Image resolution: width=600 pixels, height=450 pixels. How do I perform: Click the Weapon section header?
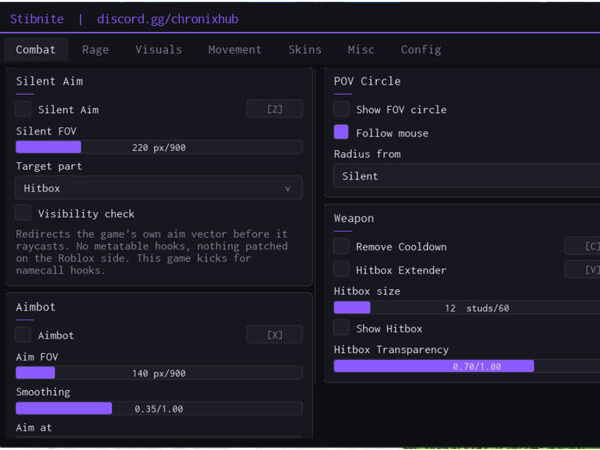(354, 218)
